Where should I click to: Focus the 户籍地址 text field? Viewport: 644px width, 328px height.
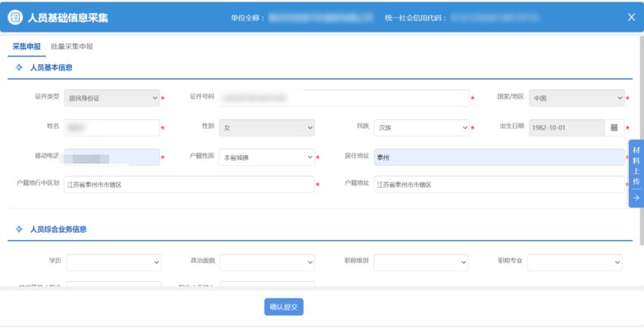coord(499,185)
